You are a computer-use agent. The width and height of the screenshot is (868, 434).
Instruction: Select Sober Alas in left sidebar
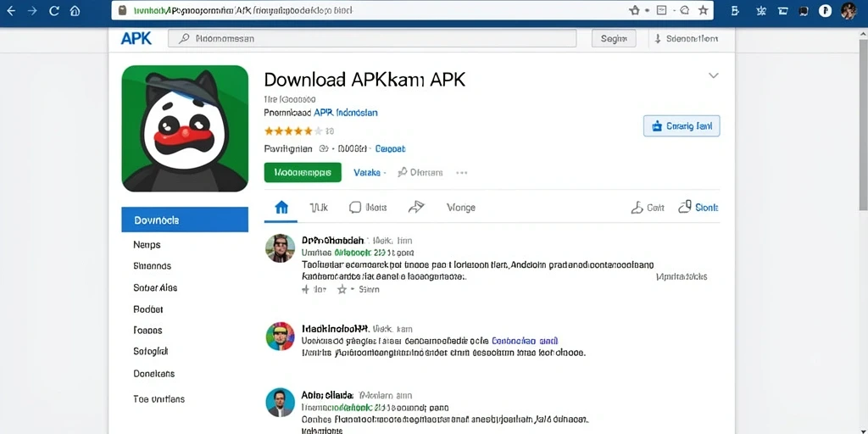(x=155, y=288)
